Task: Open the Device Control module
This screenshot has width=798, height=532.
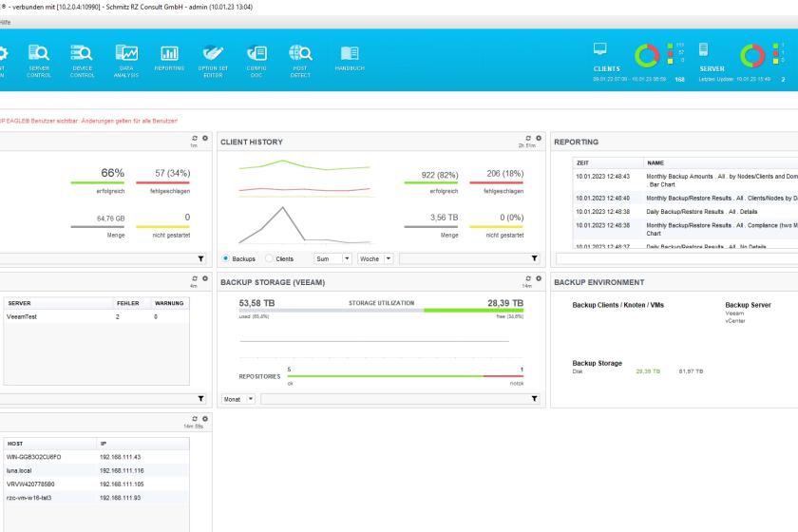Action: click(x=82, y=61)
